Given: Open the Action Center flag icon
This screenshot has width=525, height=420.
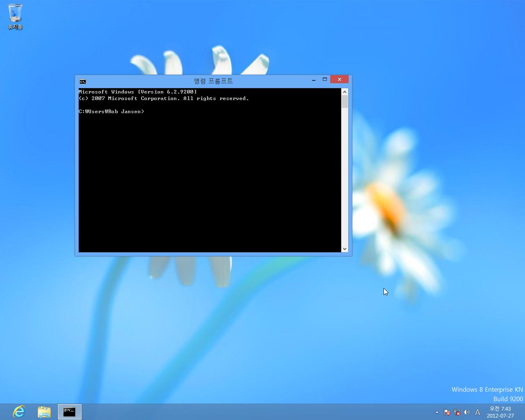Looking at the screenshot, I should 447,412.
